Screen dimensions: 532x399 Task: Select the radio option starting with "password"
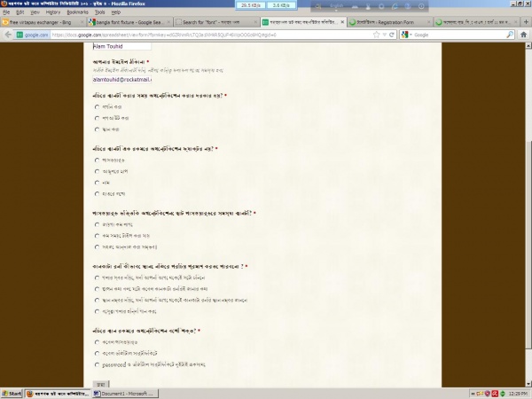pos(97,364)
